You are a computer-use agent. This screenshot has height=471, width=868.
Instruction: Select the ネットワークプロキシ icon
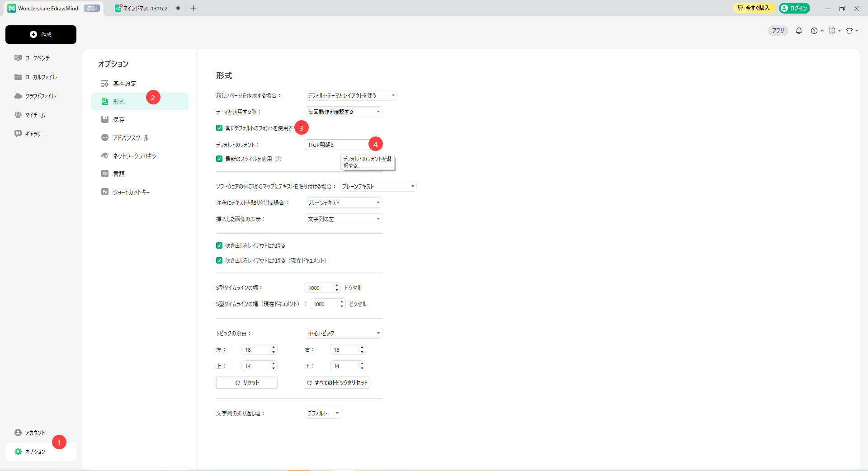point(105,155)
